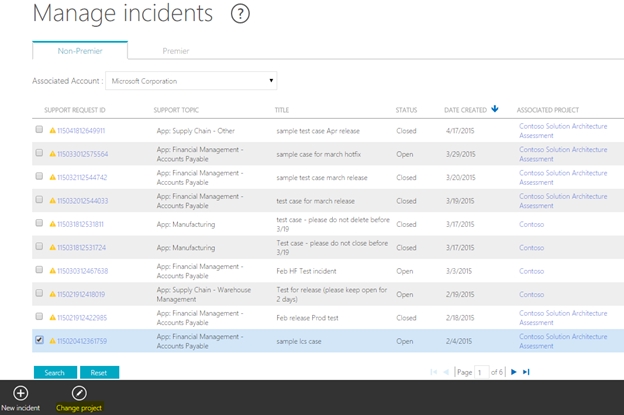The image size is (624, 415).
Task: Click the first page arrow
Action: tap(434, 372)
